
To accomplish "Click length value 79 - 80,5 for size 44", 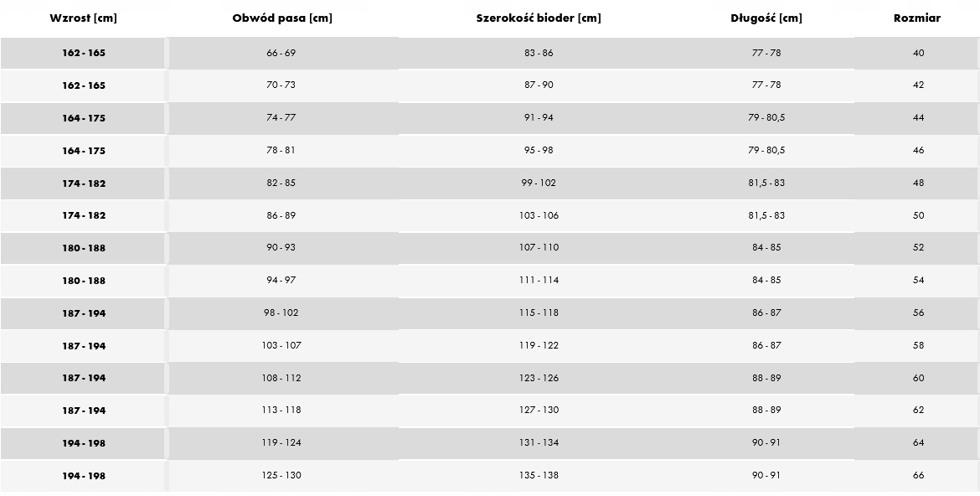I will 766,118.
